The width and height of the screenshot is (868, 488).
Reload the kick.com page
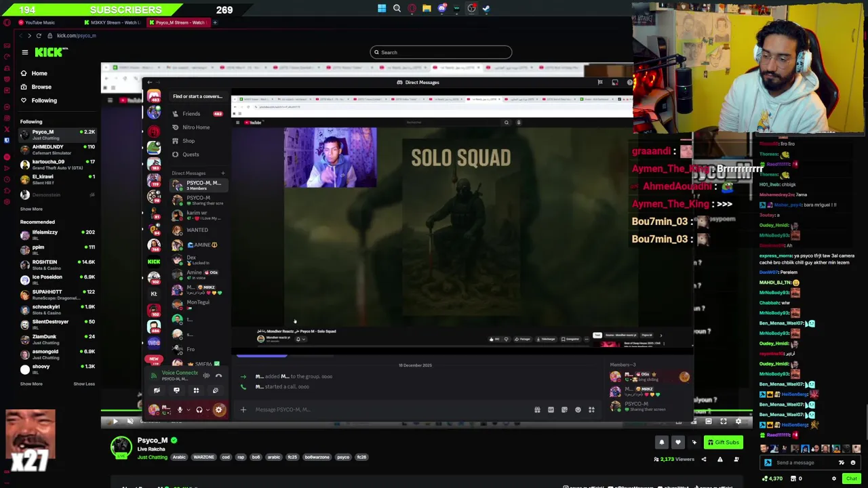(x=39, y=35)
